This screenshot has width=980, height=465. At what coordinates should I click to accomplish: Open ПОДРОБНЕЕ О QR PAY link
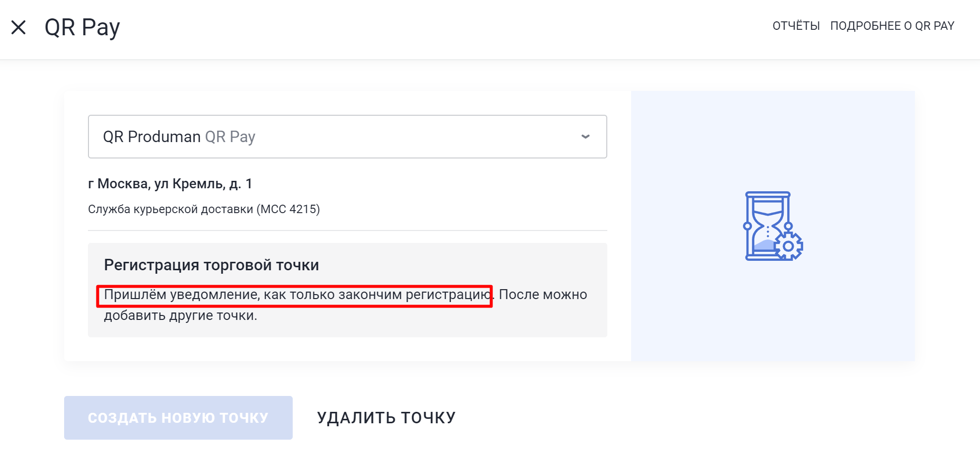[x=892, y=26]
